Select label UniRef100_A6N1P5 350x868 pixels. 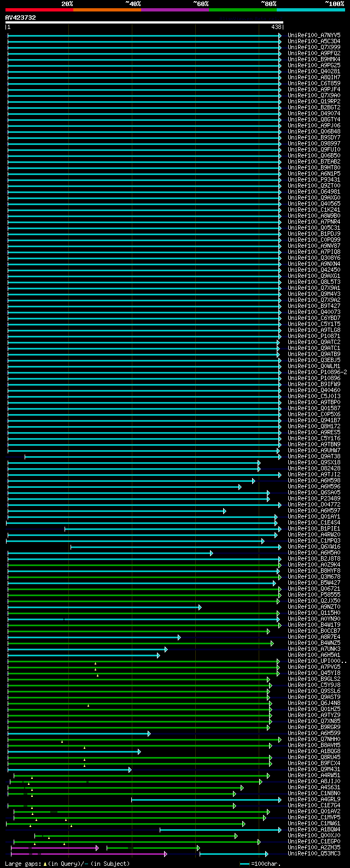point(314,173)
